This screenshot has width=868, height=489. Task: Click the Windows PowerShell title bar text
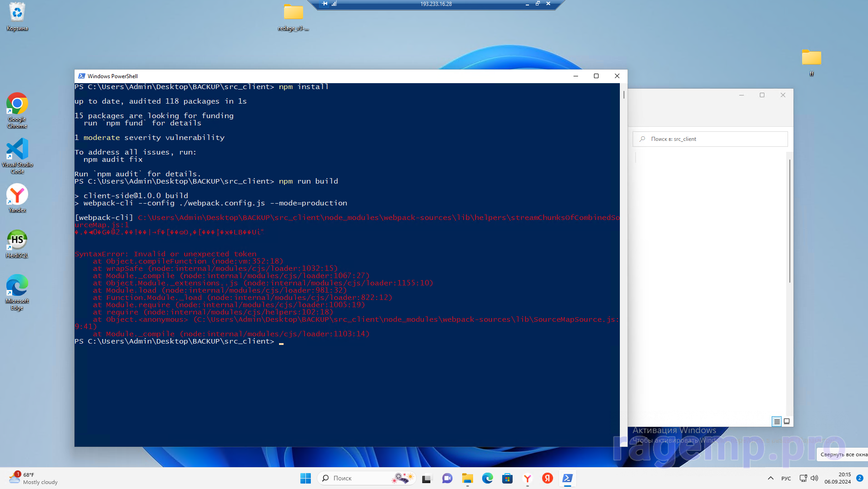pos(113,76)
